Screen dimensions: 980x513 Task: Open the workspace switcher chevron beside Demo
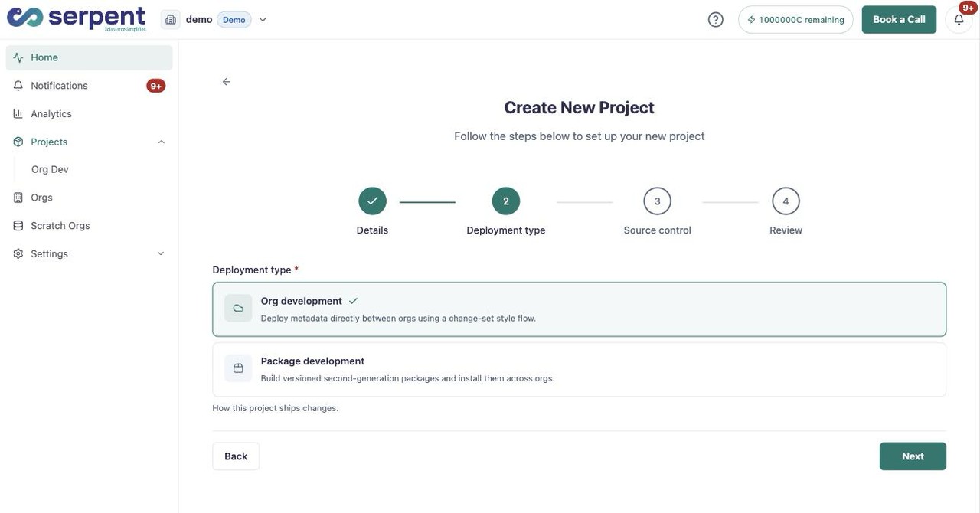click(x=263, y=20)
